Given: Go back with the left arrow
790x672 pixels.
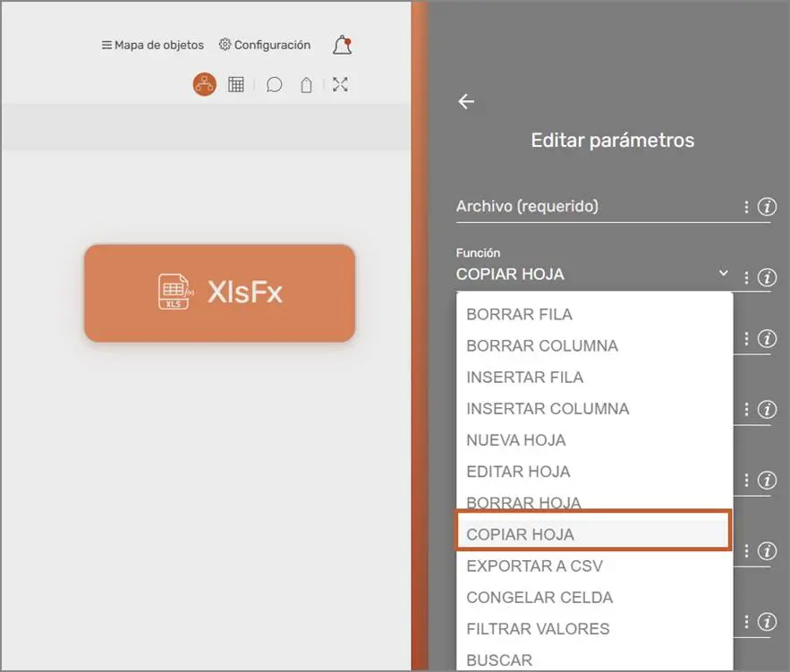Looking at the screenshot, I should [466, 102].
